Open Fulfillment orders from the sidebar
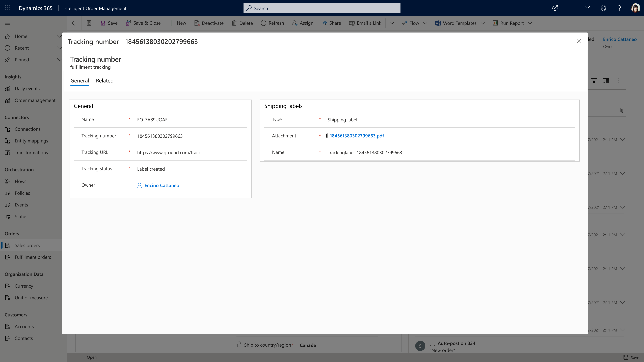The height and width of the screenshot is (362, 644). tap(33, 257)
